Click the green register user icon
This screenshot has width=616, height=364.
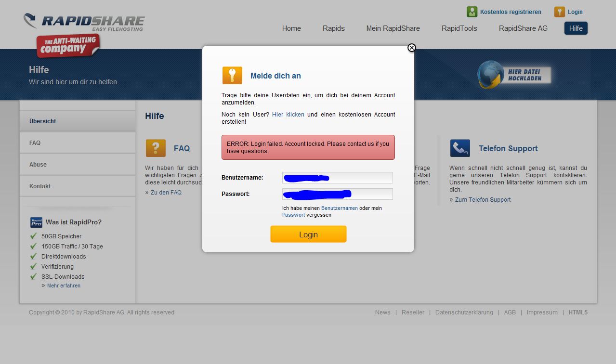tap(472, 12)
